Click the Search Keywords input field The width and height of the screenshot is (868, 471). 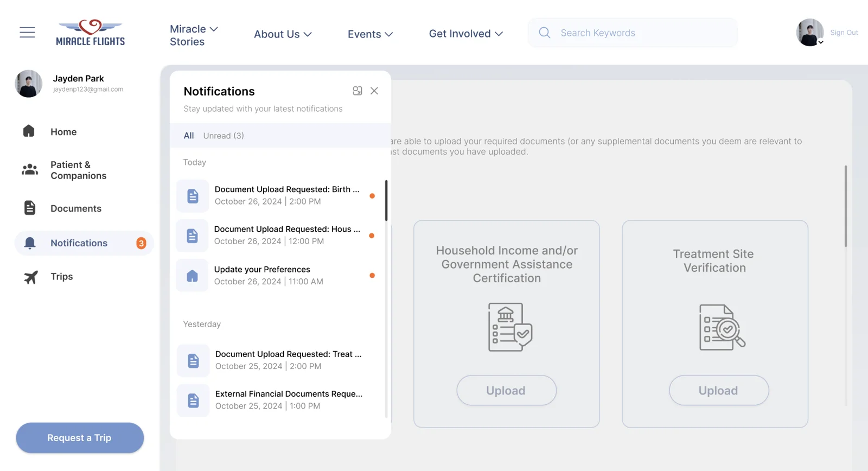pos(633,33)
